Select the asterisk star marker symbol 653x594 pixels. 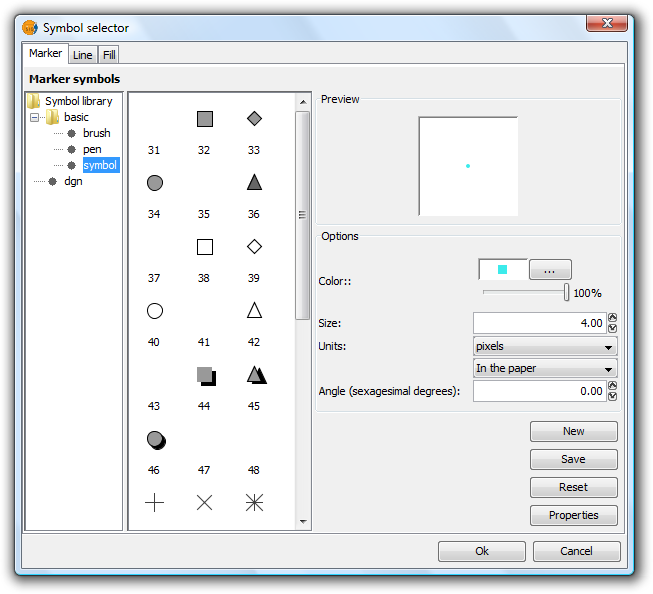tap(254, 502)
